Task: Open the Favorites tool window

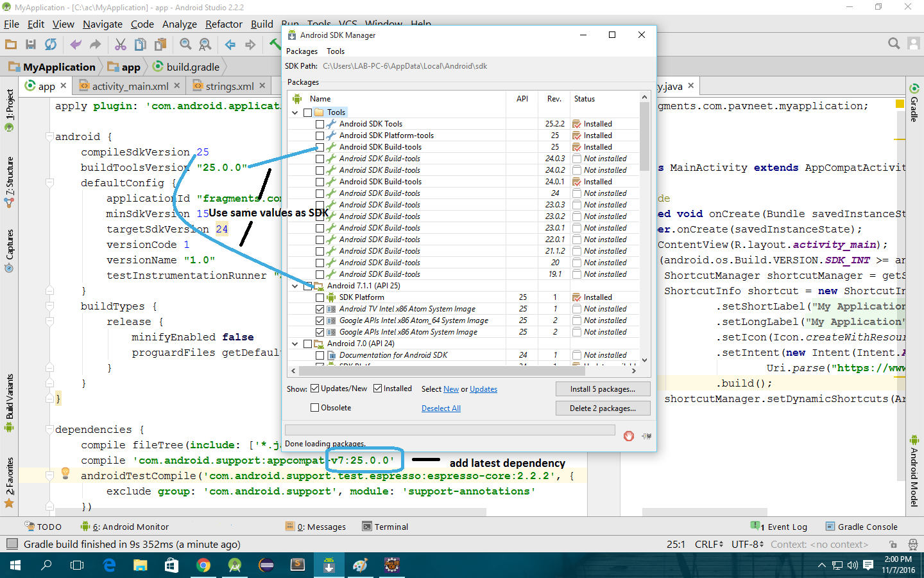Action: [x=9, y=482]
